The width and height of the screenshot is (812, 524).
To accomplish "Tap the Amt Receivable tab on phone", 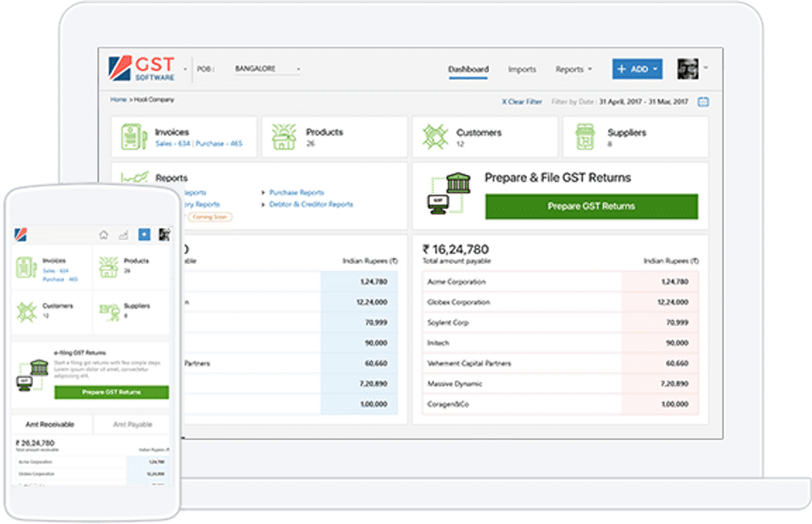I will click(x=50, y=424).
